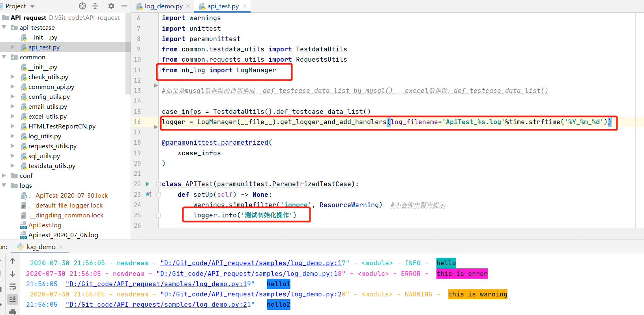Viewport: 644px width, 315px height.
Task: Click Python file icon of excel_utils.py
Action: pos(24,116)
